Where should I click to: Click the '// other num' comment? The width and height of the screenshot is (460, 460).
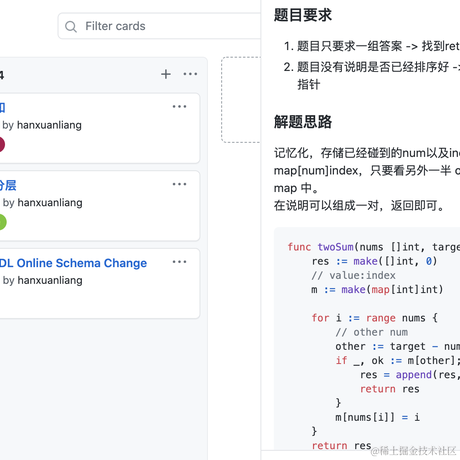372,332
